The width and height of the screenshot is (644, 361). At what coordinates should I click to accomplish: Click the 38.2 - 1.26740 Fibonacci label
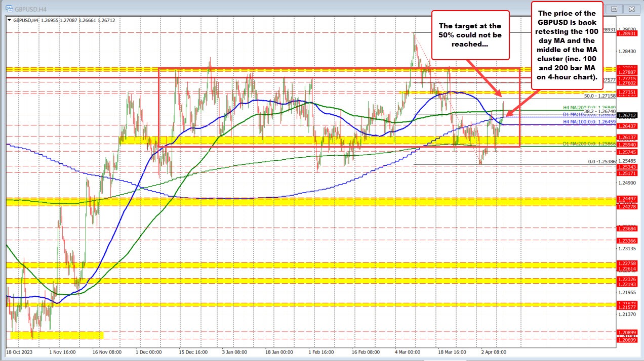point(599,111)
